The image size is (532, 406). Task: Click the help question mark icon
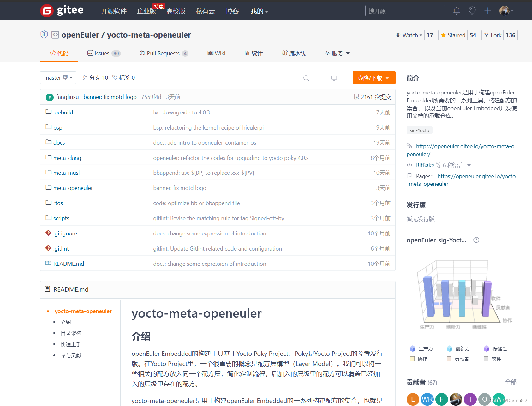(x=476, y=240)
